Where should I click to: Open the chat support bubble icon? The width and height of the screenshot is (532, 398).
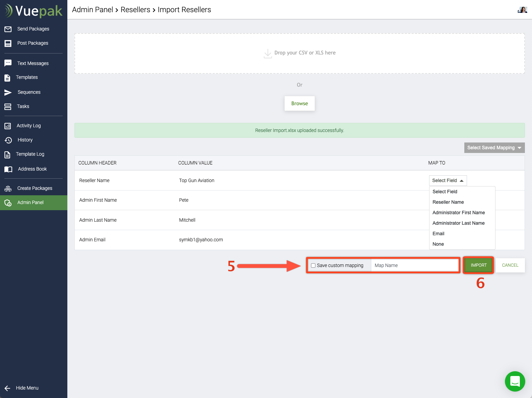click(515, 381)
